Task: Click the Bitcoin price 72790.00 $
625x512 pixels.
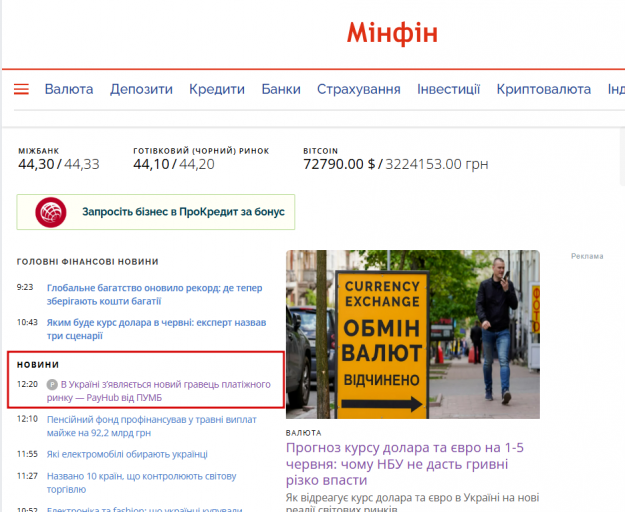Action: [x=339, y=164]
